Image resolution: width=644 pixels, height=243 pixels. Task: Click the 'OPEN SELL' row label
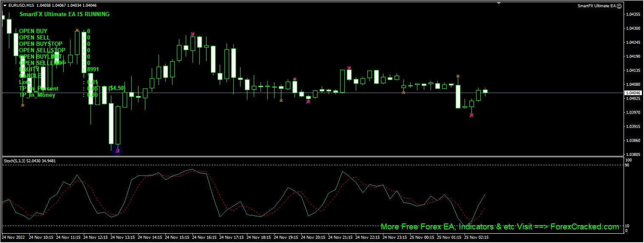[x=34, y=37]
